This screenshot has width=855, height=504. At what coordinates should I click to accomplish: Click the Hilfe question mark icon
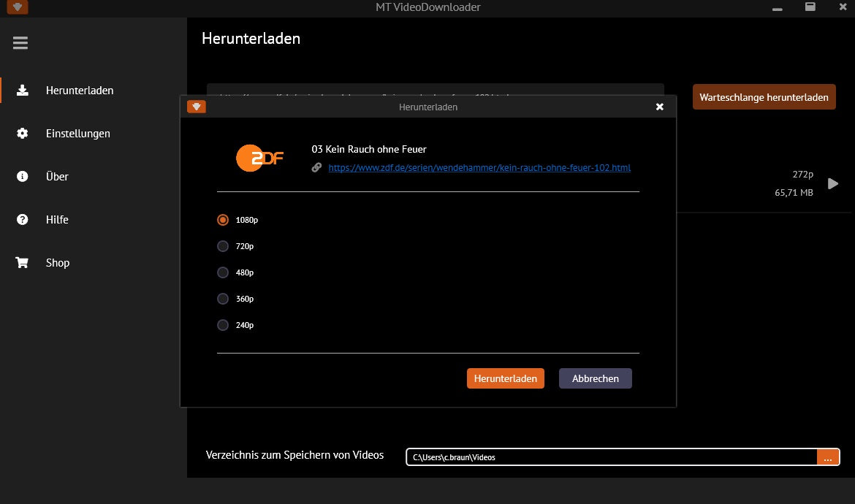click(x=23, y=220)
